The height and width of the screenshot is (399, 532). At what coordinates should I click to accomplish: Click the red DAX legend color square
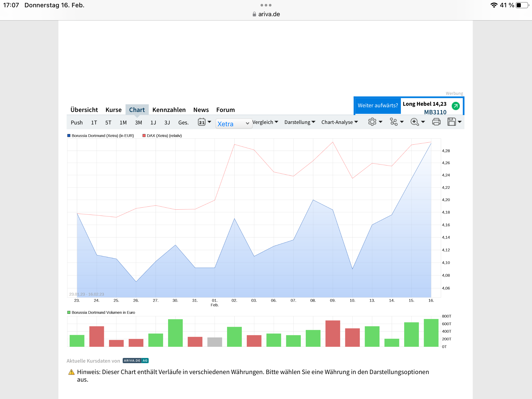point(144,136)
